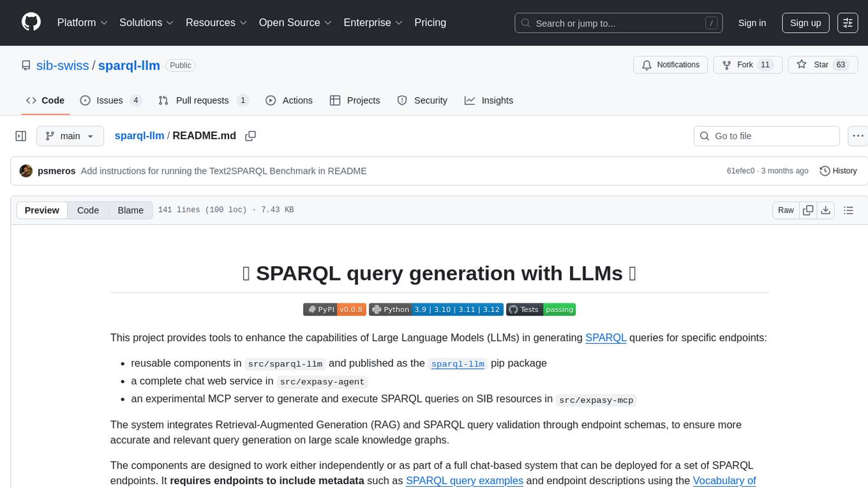
Task: Switch to Preview view
Action: (x=42, y=210)
